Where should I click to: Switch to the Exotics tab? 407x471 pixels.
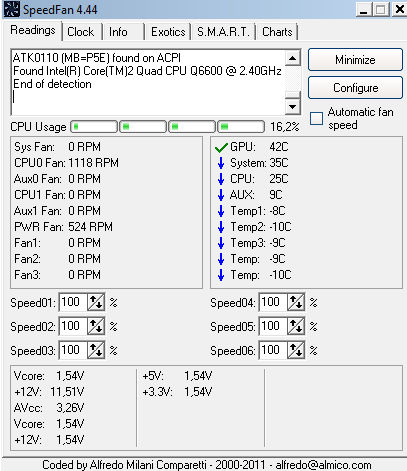(x=168, y=32)
